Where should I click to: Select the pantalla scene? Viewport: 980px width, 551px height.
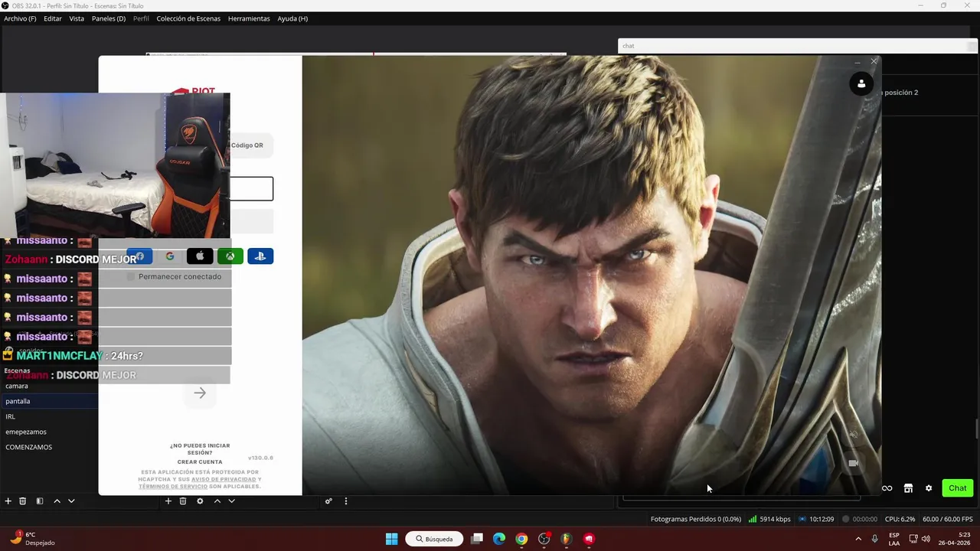point(49,401)
